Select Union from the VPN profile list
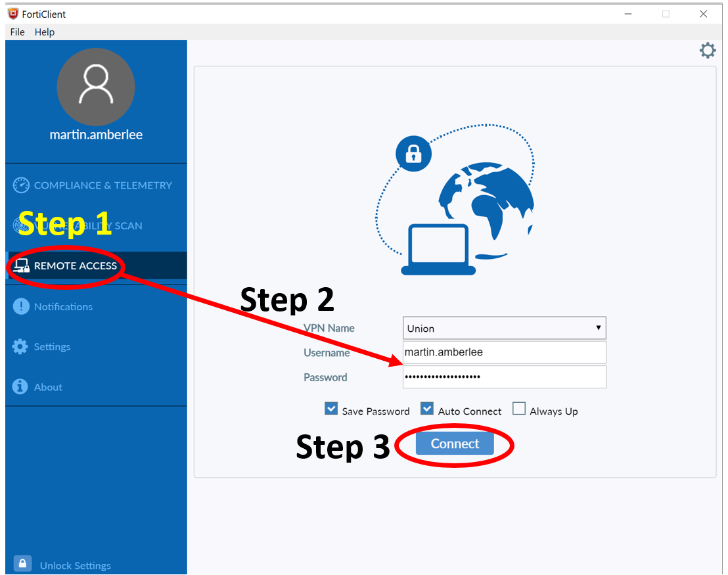Screen dimensions: 728x575 point(460,328)
